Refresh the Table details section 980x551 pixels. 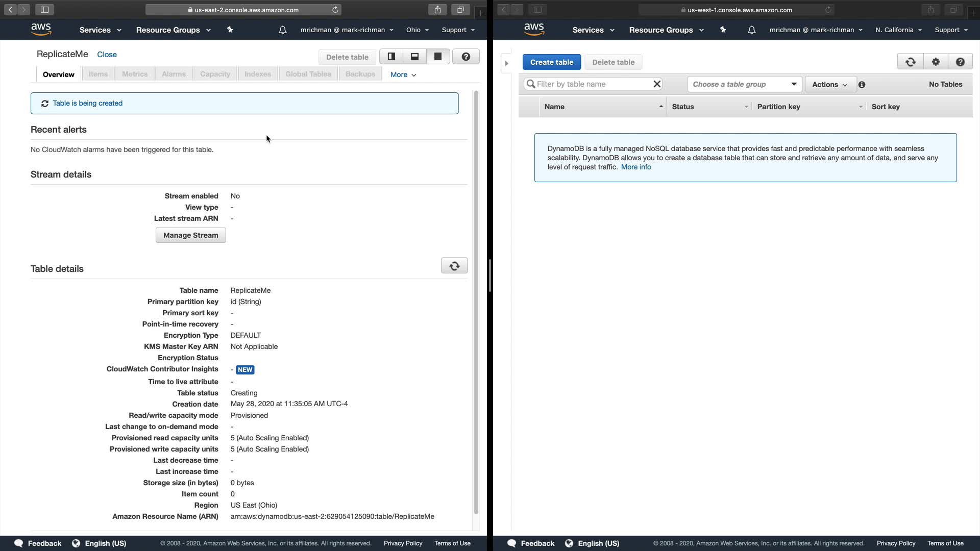(x=454, y=266)
